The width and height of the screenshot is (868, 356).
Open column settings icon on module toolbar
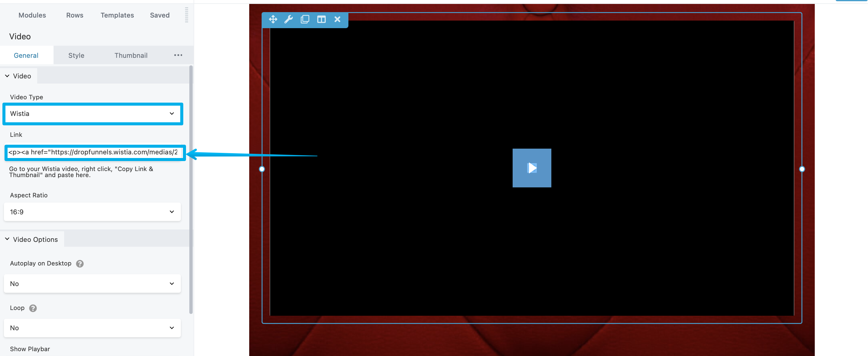coord(321,19)
